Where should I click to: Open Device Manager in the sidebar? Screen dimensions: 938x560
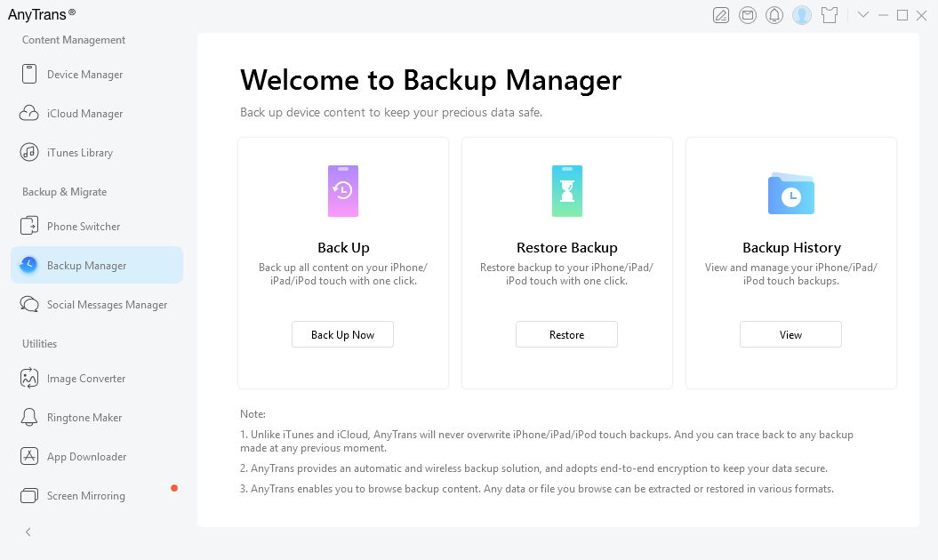[97, 74]
